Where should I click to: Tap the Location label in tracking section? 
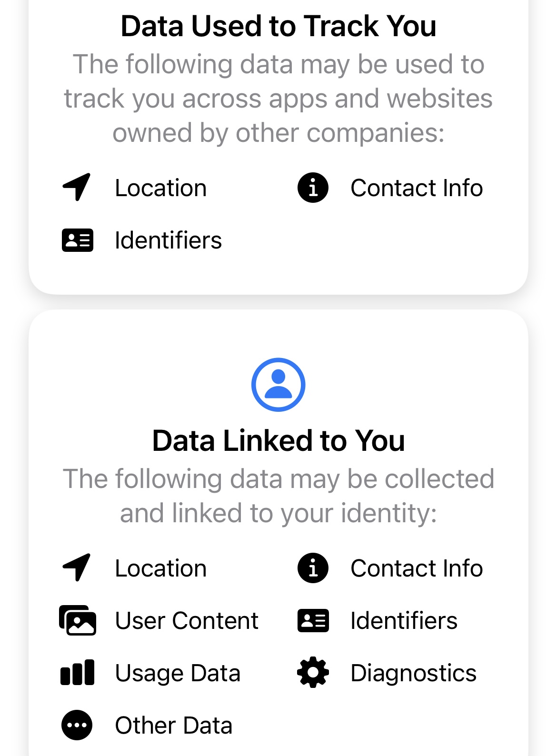point(160,188)
